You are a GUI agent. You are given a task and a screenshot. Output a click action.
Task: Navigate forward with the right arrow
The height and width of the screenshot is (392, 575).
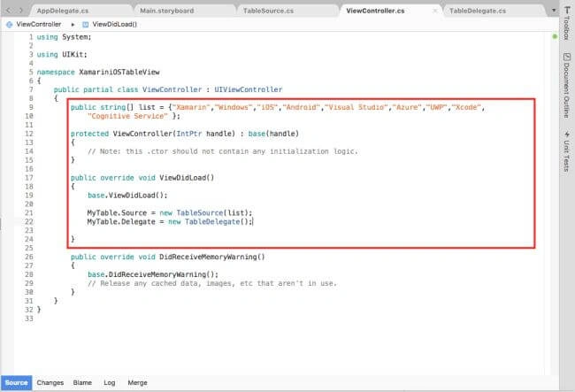click(x=21, y=11)
